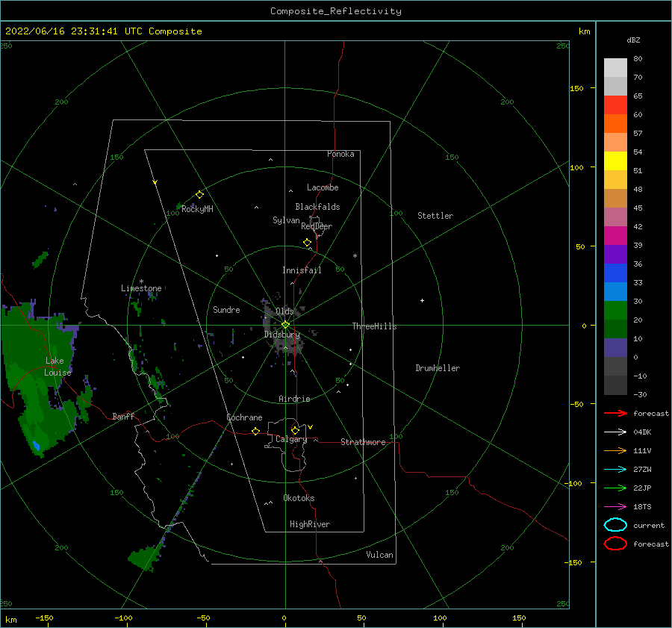Click the HighRiver label
Screen dimensions: 672x628
pyautogui.click(x=310, y=524)
